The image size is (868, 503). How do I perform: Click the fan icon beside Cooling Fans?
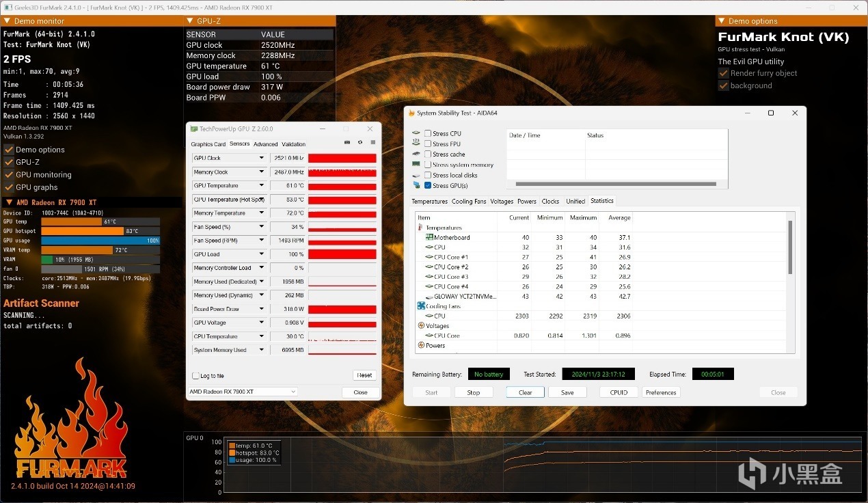pos(420,306)
